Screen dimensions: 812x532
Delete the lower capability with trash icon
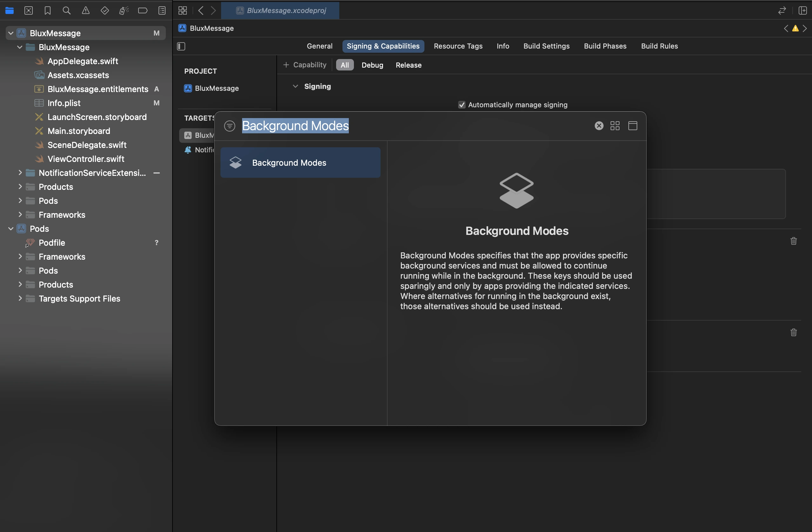(x=794, y=332)
